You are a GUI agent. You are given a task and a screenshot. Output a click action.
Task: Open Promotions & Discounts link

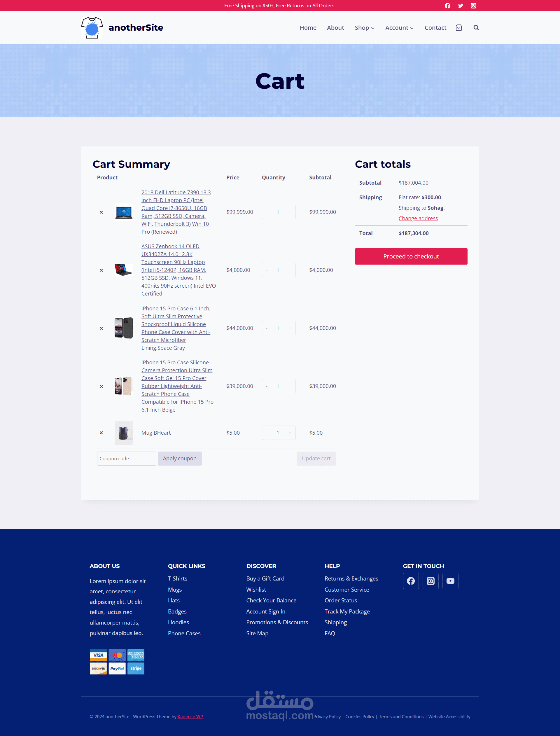tap(277, 622)
